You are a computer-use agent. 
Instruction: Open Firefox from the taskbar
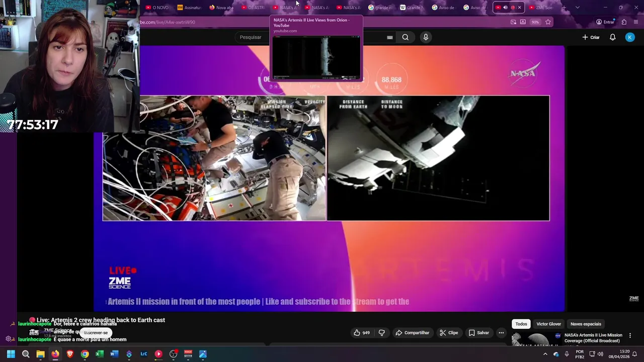[x=55, y=354]
